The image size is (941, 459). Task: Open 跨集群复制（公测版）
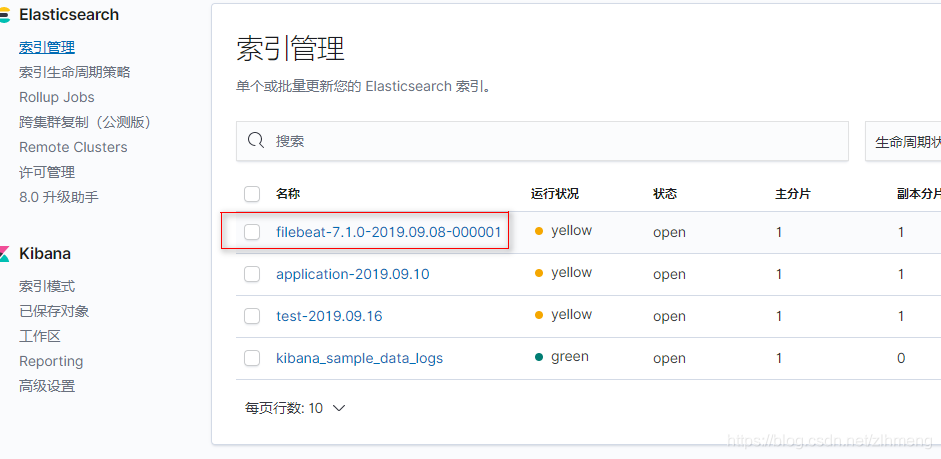coord(85,122)
